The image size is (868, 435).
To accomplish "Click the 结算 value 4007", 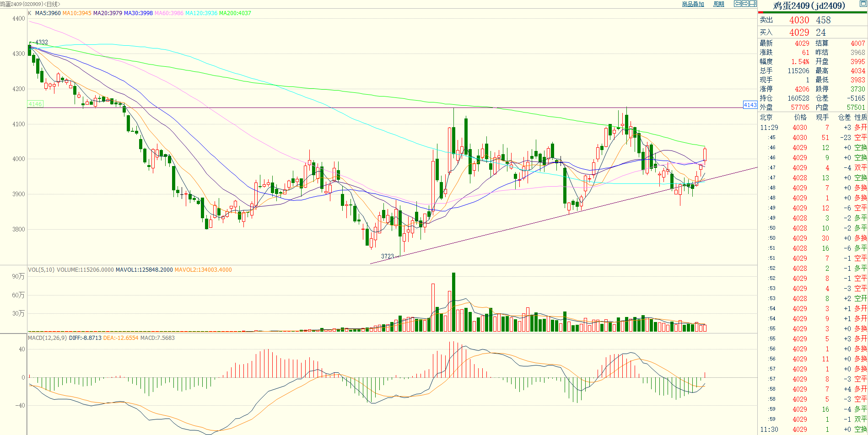I will (x=858, y=43).
